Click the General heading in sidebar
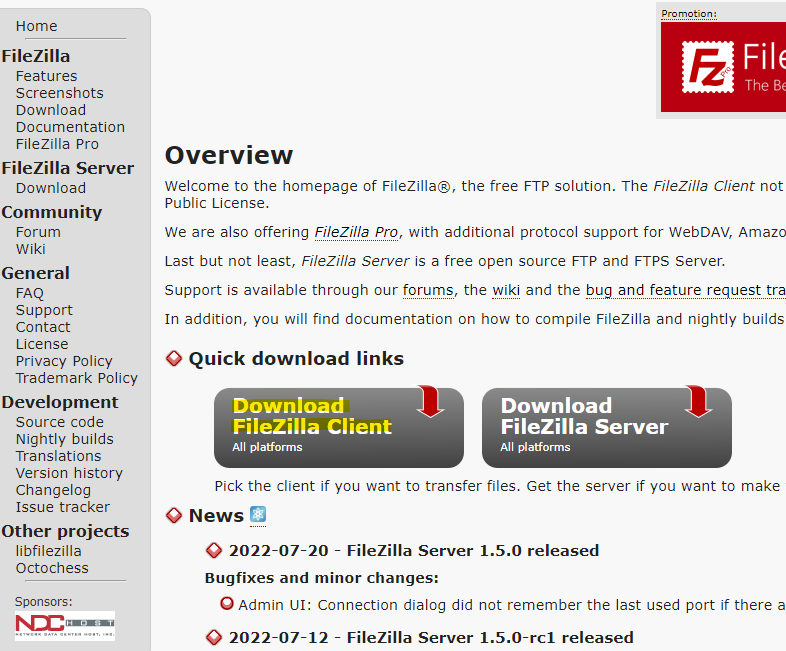The height and width of the screenshot is (651, 786). 36,273
